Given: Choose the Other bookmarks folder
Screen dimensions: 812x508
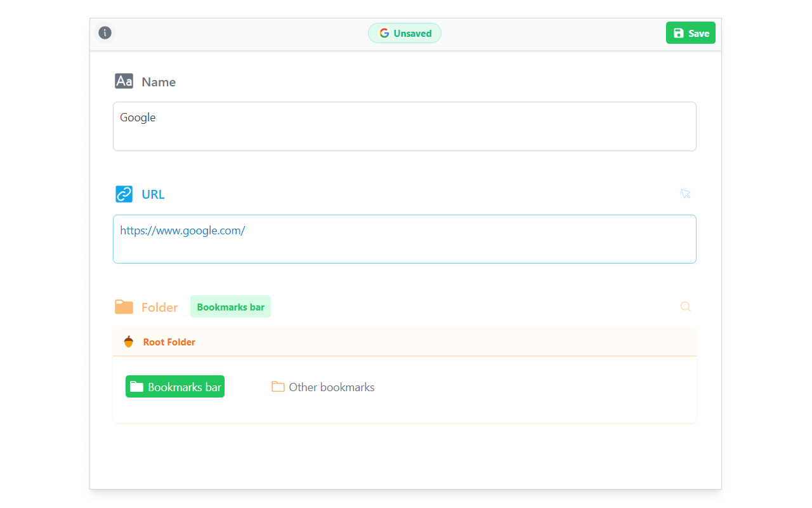Looking at the screenshot, I should [323, 387].
